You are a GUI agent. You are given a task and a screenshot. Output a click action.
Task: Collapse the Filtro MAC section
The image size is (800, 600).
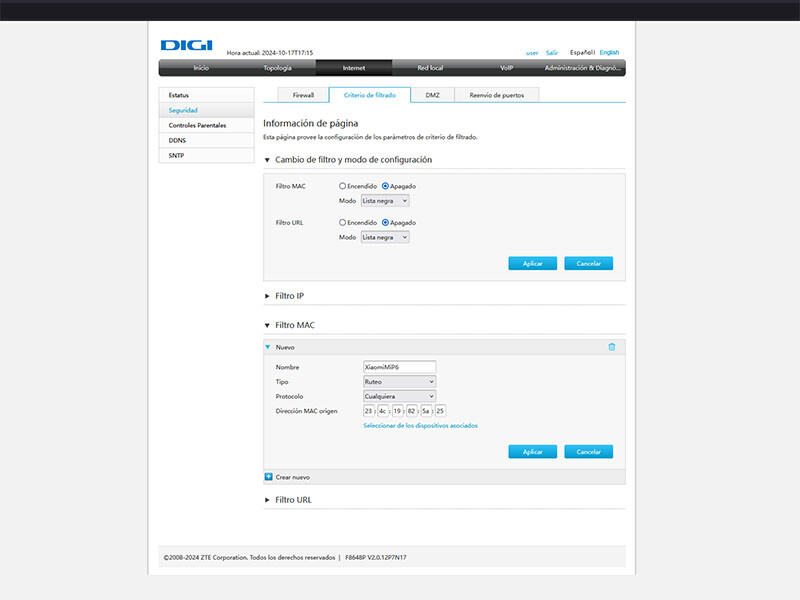click(267, 325)
